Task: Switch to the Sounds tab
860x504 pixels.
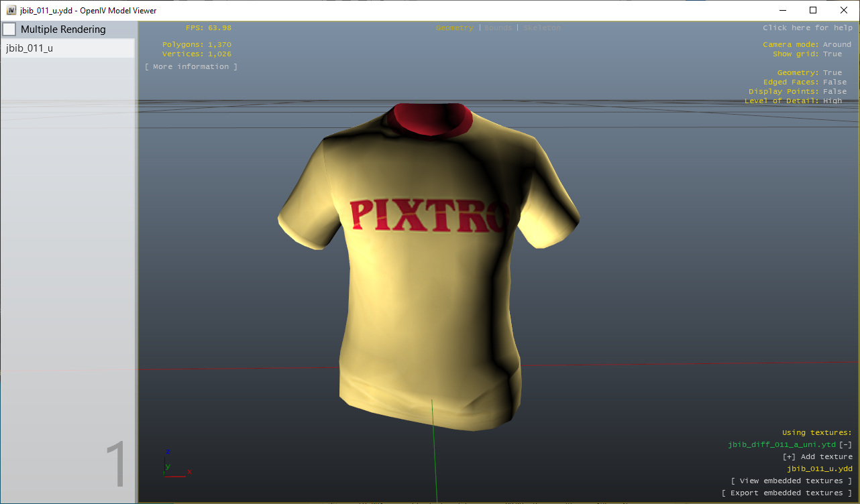Action: pos(498,27)
